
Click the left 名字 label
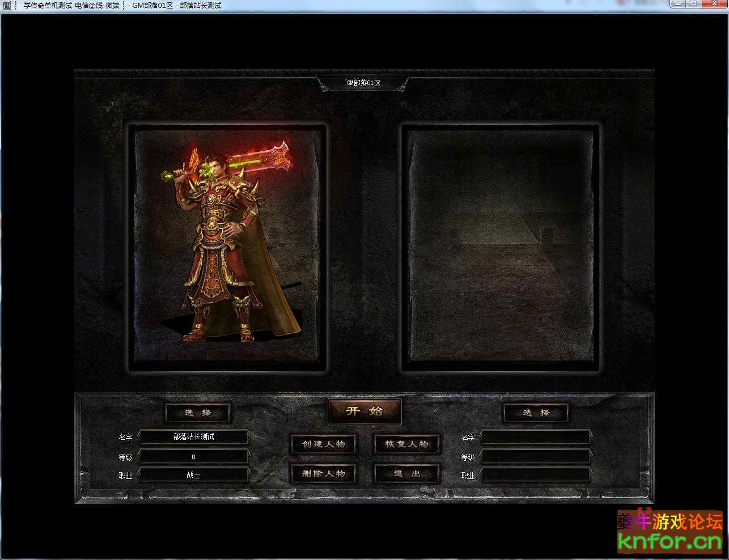coord(125,438)
